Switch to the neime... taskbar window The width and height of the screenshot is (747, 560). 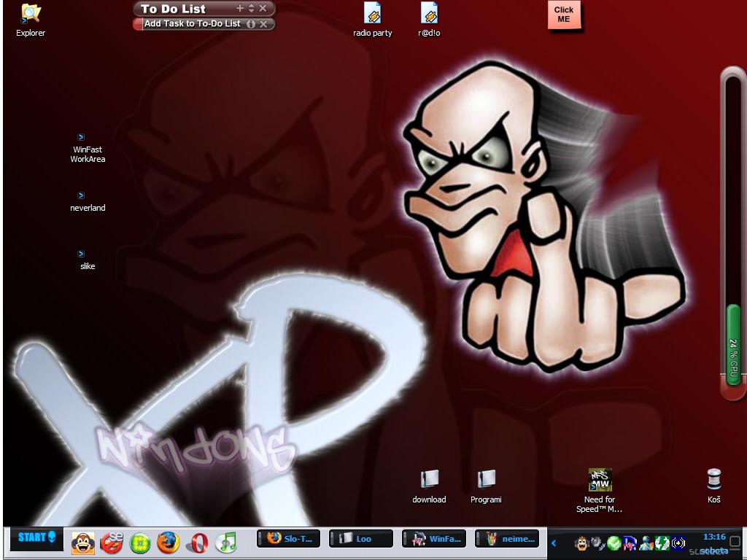pos(507,539)
